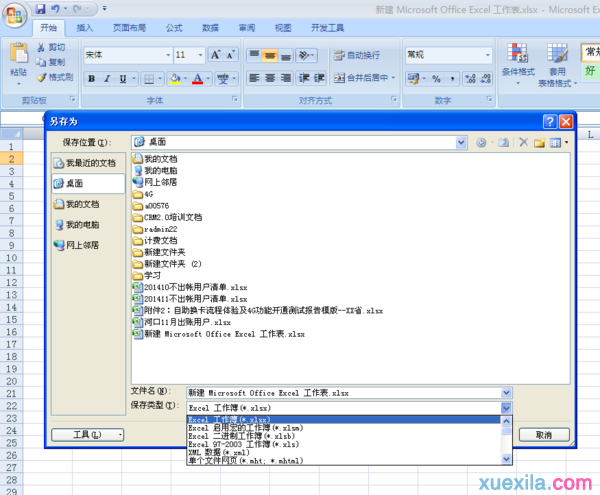The height and width of the screenshot is (495, 600).
Task: Open the 开发工具 ribbon tab
Action: click(x=327, y=28)
